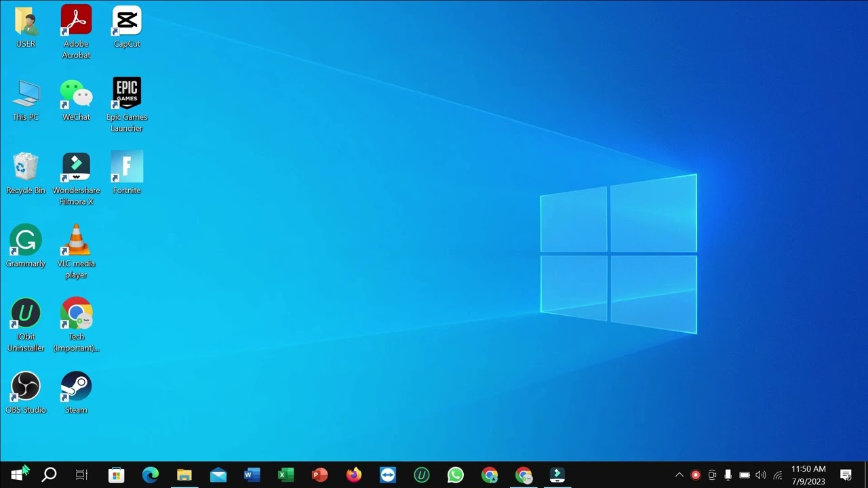Select the Tech (Important) Chrome shortcut

click(76, 325)
